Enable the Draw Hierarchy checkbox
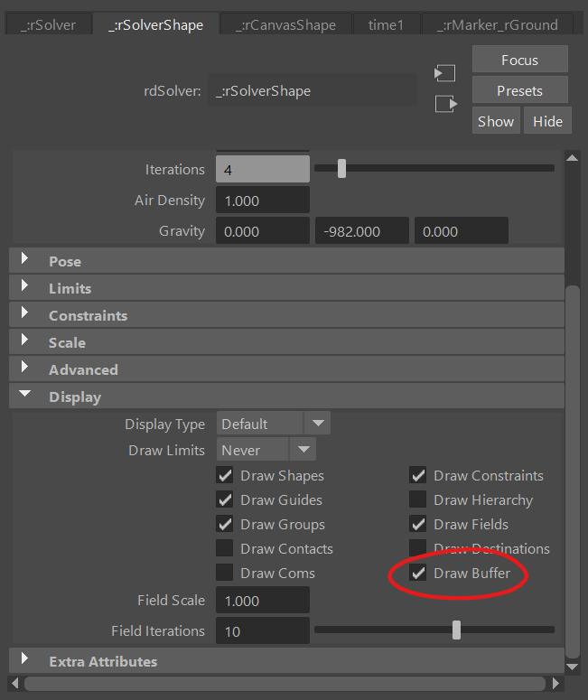The image size is (588, 700). click(x=418, y=499)
